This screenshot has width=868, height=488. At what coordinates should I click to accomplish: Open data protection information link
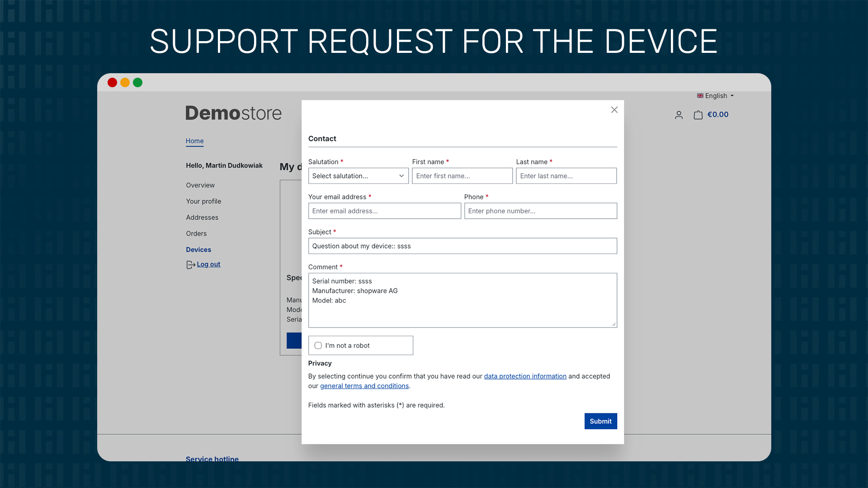(525, 376)
